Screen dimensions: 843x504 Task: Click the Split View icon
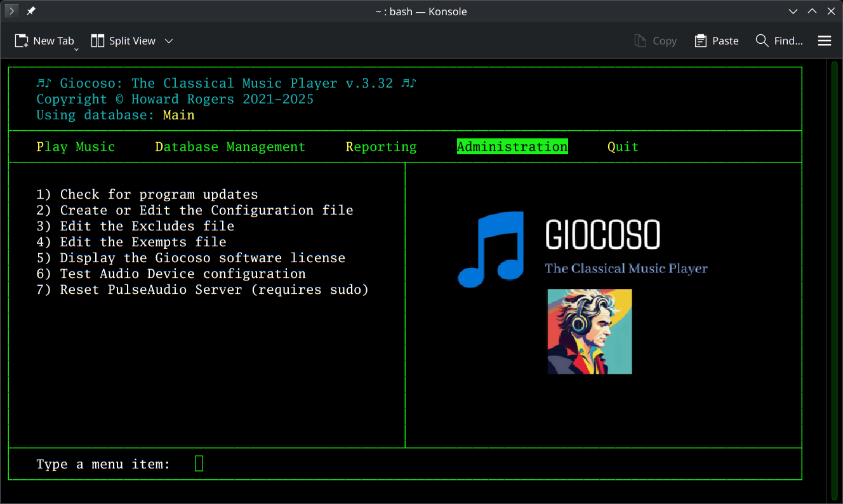(98, 40)
